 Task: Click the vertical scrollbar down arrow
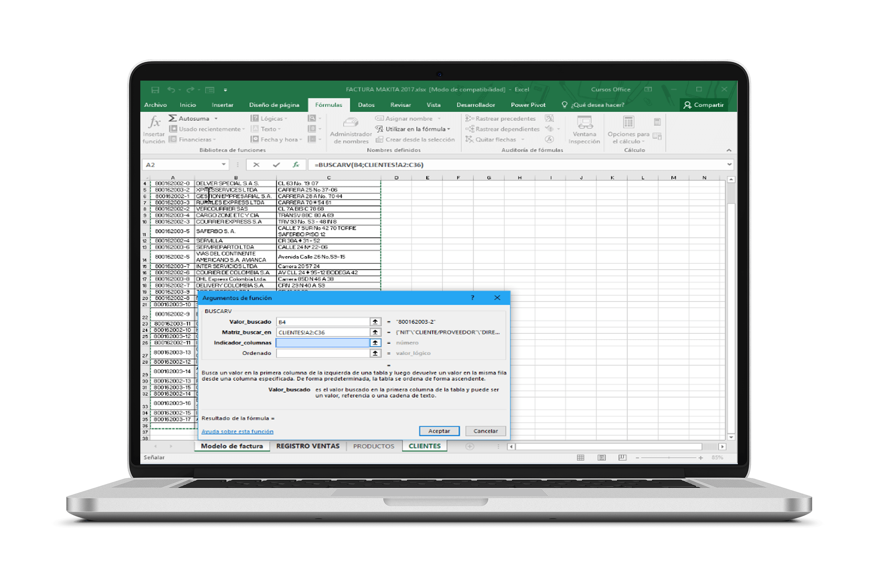point(731,437)
